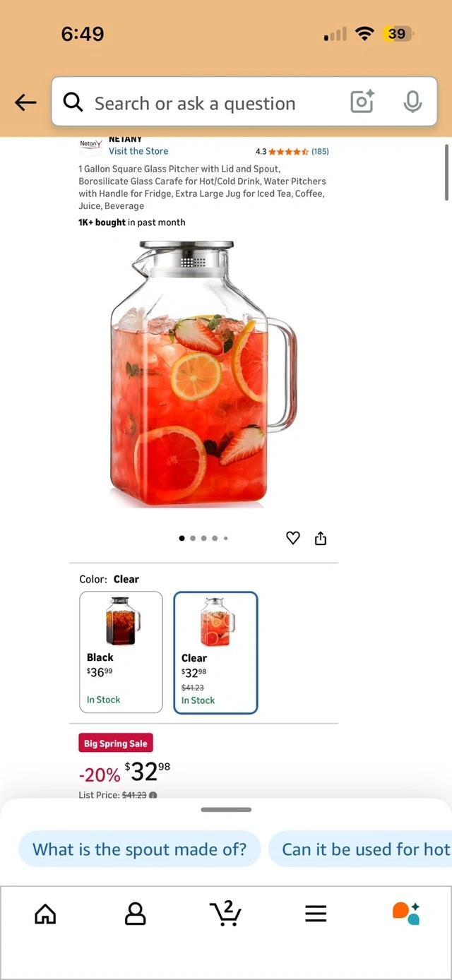This screenshot has height=980, width=452.
Task: Tap the search input field
Action: pyautogui.click(x=212, y=103)
